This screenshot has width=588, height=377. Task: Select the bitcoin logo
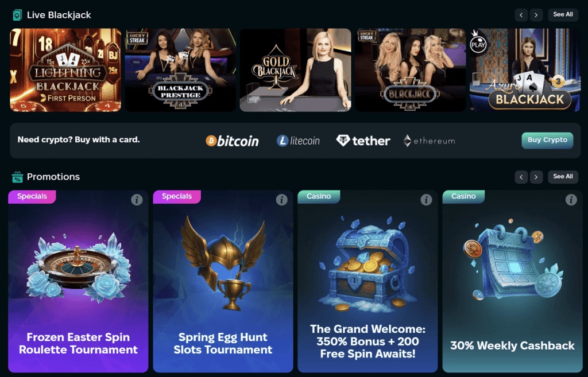(x=232, y=141)
